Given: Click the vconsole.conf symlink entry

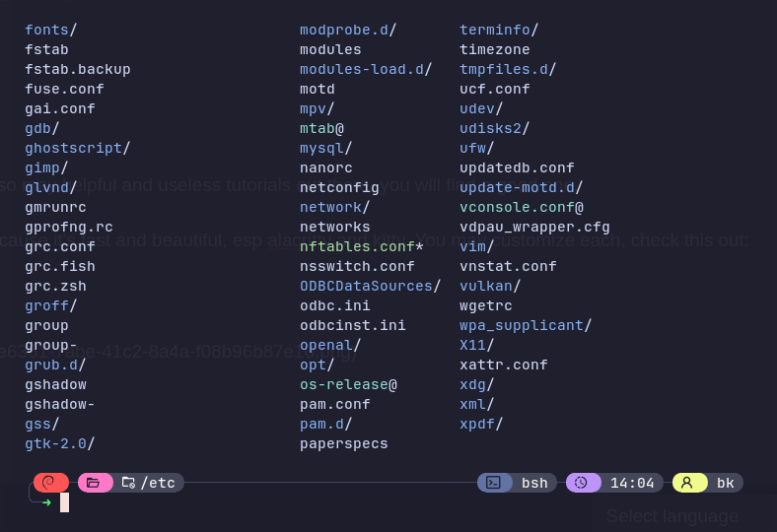Looking at the screenshot, I should tap(517, 207).
